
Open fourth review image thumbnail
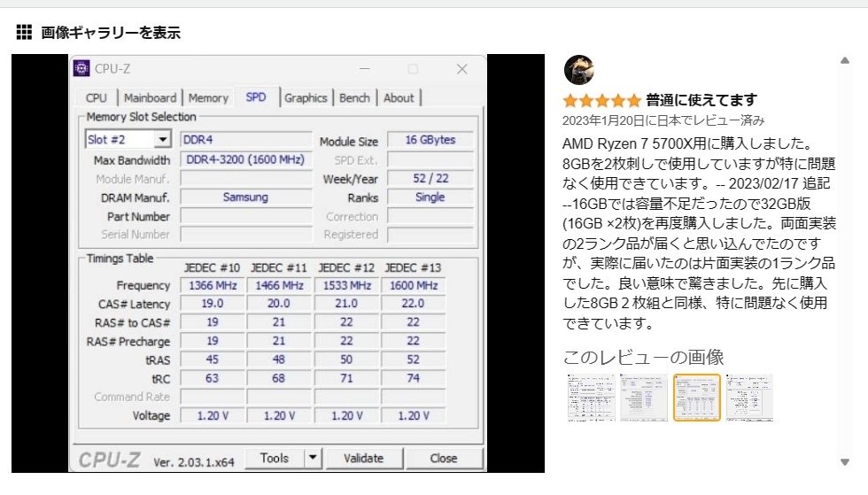coord(749,398)
